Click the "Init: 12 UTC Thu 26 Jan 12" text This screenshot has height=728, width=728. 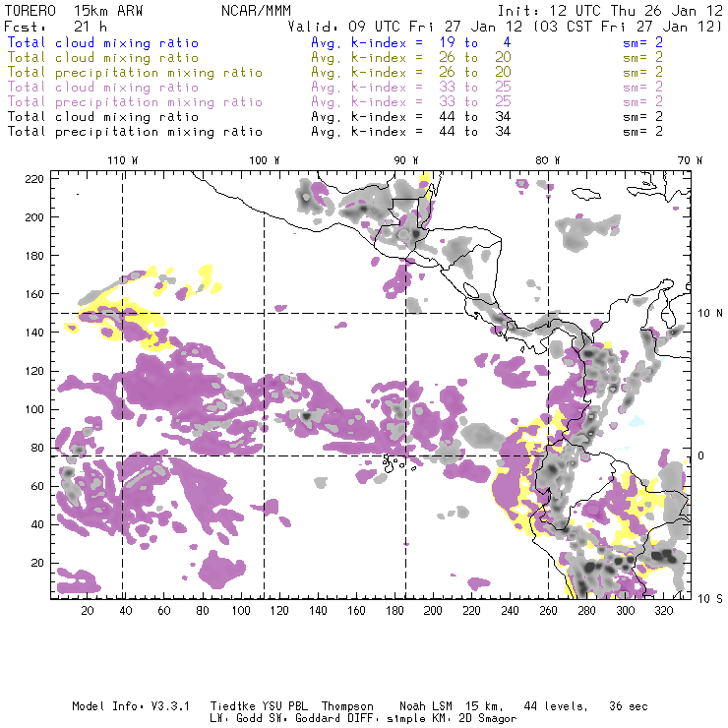610,10
